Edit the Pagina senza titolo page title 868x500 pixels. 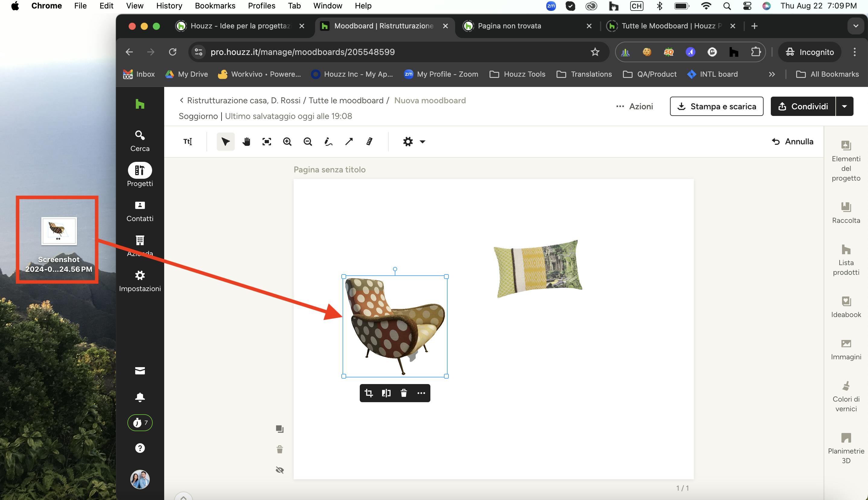click(330, 170)
